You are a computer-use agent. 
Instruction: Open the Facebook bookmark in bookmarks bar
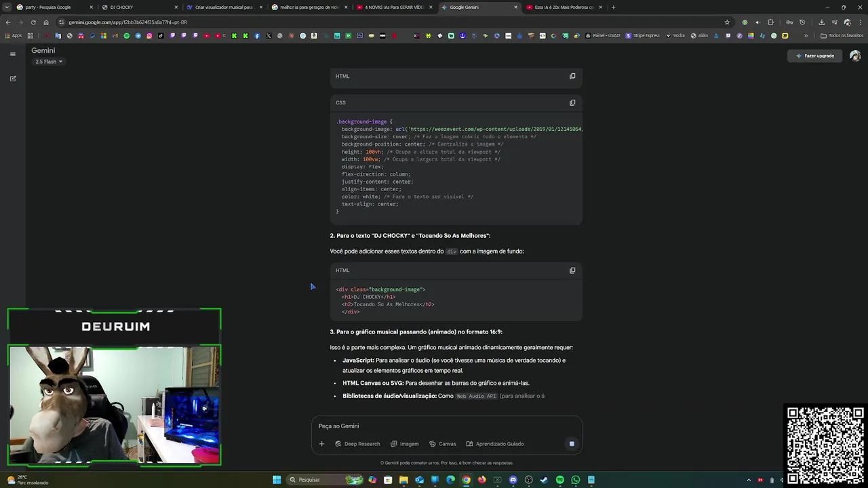click(257, 36)
